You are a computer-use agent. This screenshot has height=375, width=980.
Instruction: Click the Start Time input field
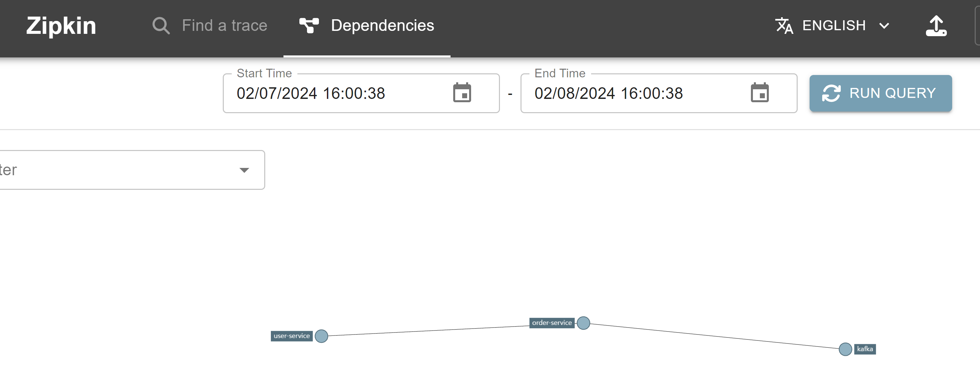point(361,93)
